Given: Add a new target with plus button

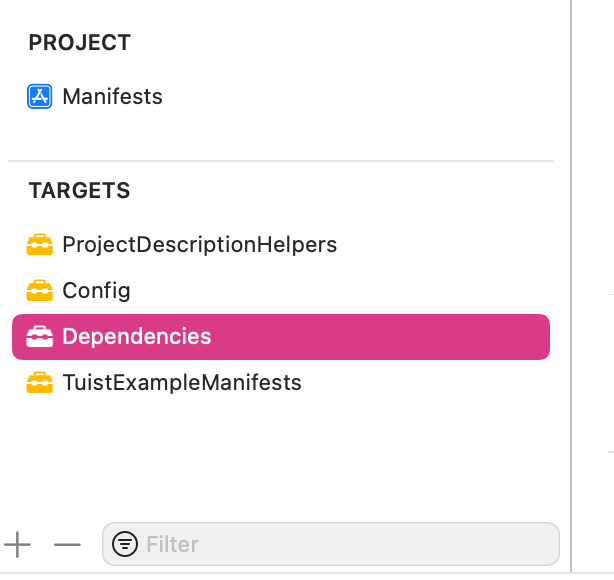Looking at the screenshot, I should tap(18, 544).
